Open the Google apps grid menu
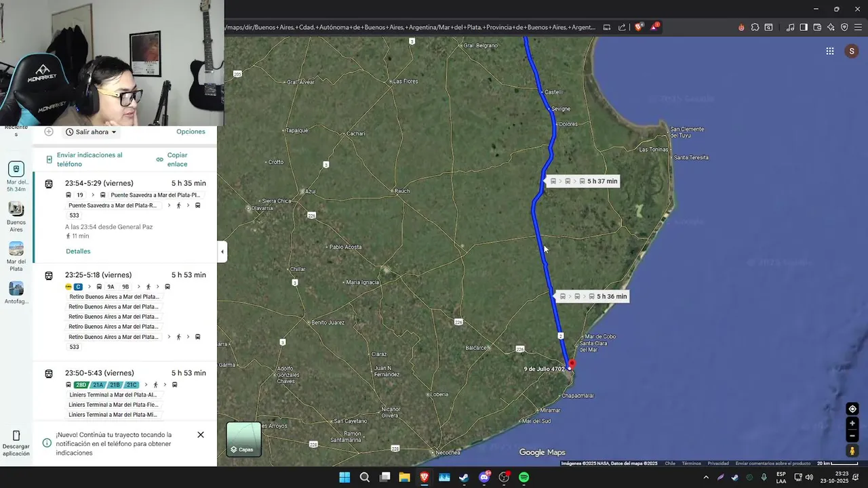The width and height of the screenshot is (868, 488). coord(829,51)
